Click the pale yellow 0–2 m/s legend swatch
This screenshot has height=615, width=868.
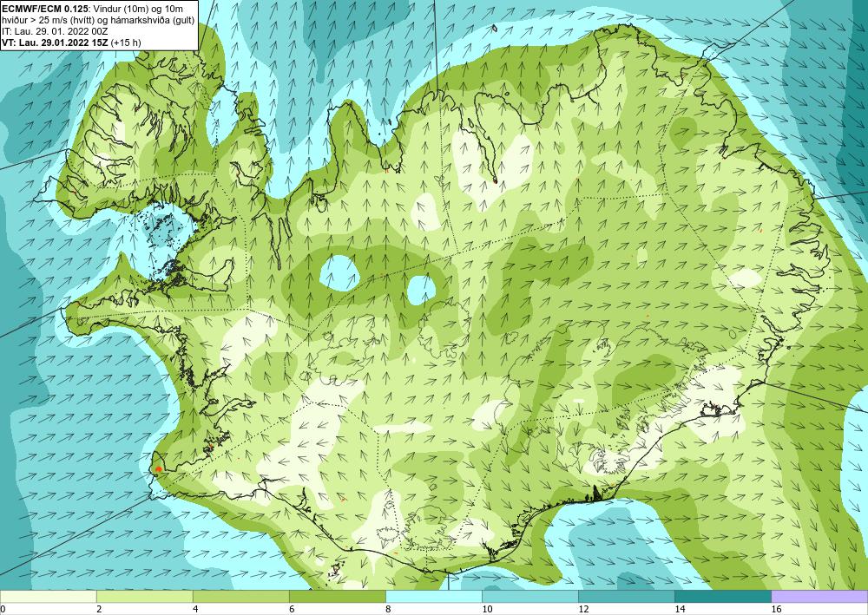pyautogui.click(x=48, y=596)
